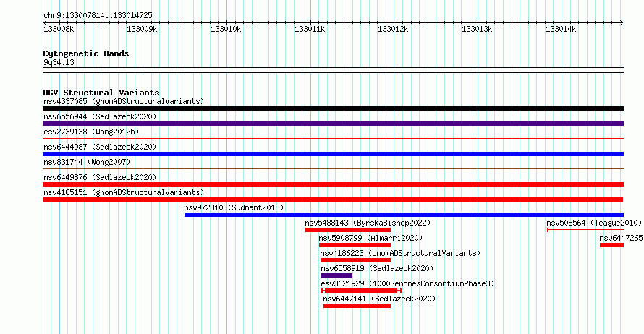Open esv3621929 (1000GenomesConsortiumPhase3) label
The image size is (644, 334).
click(x=407, y=283)
